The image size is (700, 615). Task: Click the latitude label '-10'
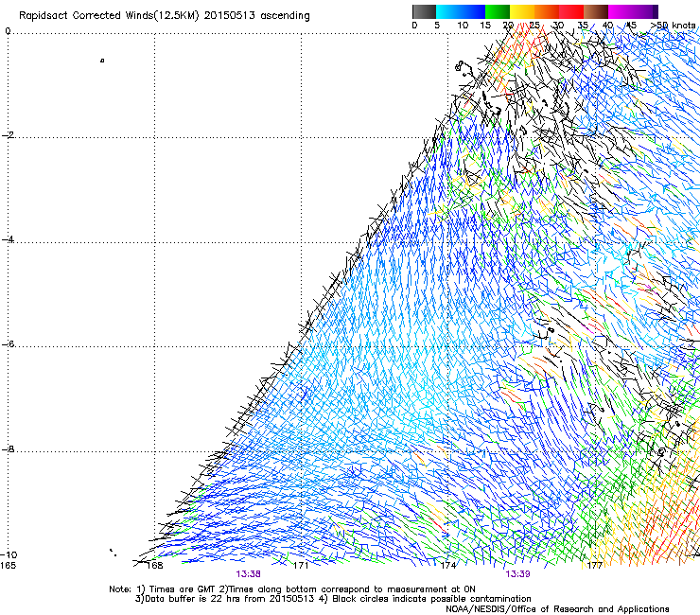pos(9,555)
